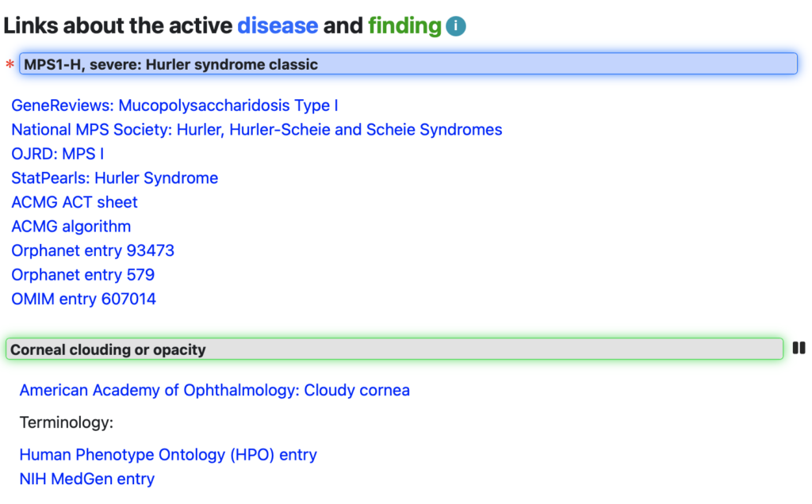812x504 pixels.
Task: Open National MPS Society link
Action: [256, 129]
